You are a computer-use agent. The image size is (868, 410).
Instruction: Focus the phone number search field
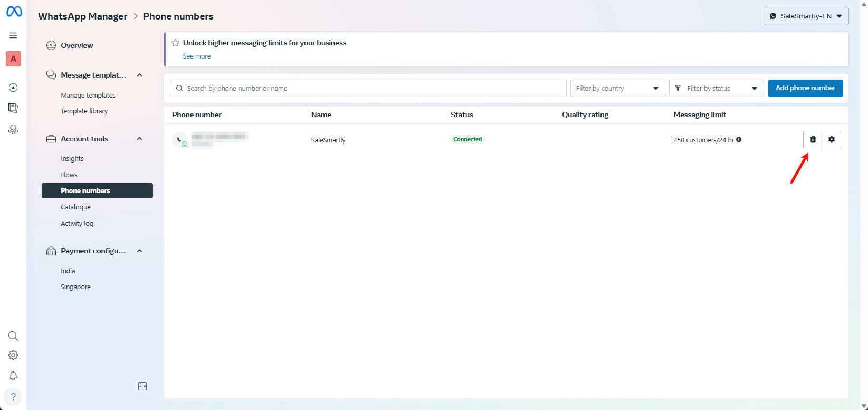pos(369,89)
